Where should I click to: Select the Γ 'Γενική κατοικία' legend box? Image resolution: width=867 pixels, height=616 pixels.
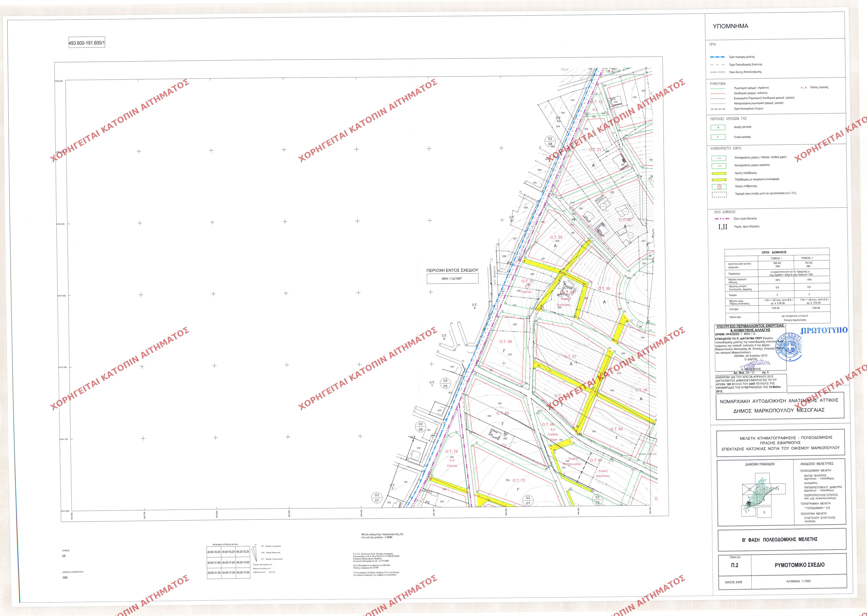coord(718,137)
